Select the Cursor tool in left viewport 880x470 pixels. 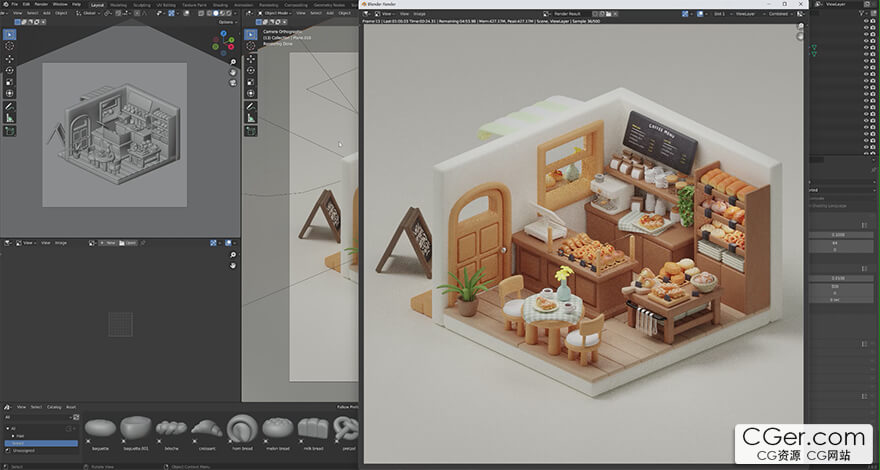click(x=10, y=47)
